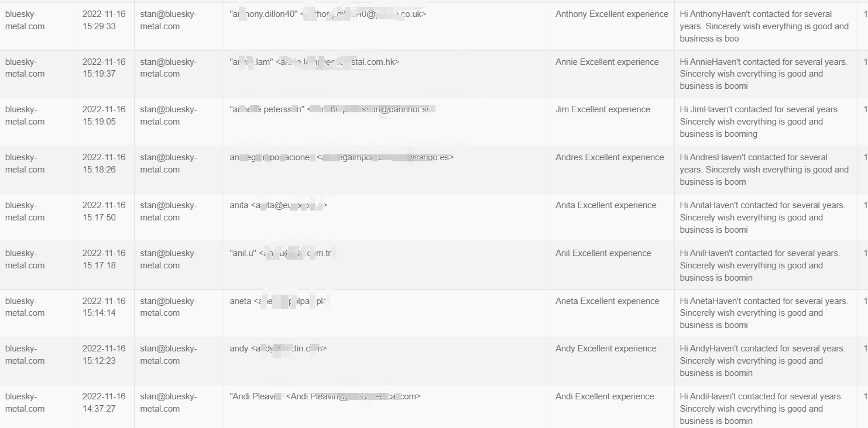The height and width of the screenshot is (428, 868).
Task: Open message preview starting "Hi AnitaHaven't contacted"
Action: pos(763,218)
